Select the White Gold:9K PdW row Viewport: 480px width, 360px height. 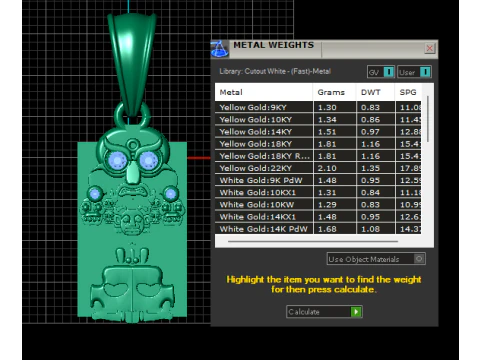(318, 180)
